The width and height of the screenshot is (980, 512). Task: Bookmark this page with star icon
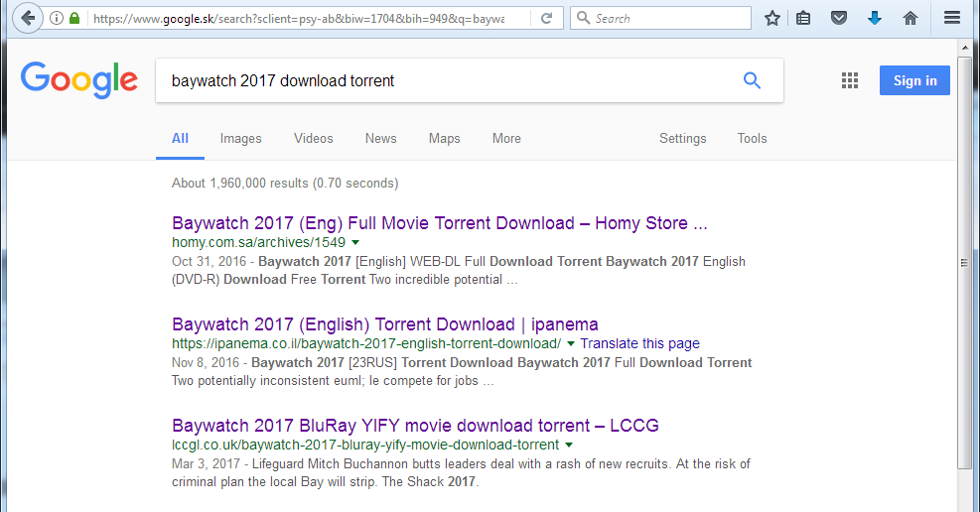(772, 18)
